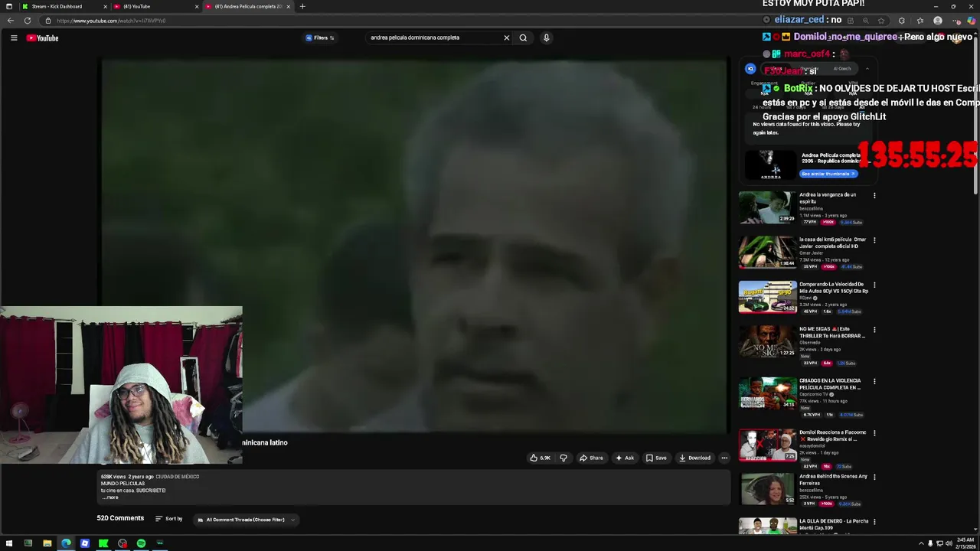Image resolution: width=980 pixels, height=551 pixels.
Task: Share the video
Action: pos(591,458)
